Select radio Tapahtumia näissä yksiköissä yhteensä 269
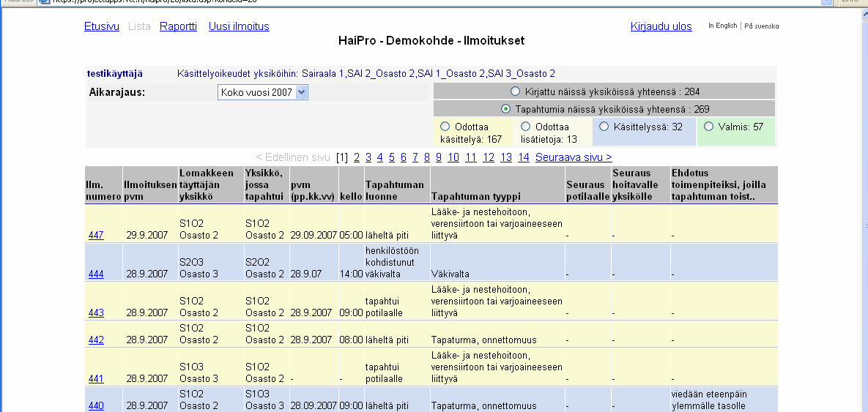 (505, 109)
